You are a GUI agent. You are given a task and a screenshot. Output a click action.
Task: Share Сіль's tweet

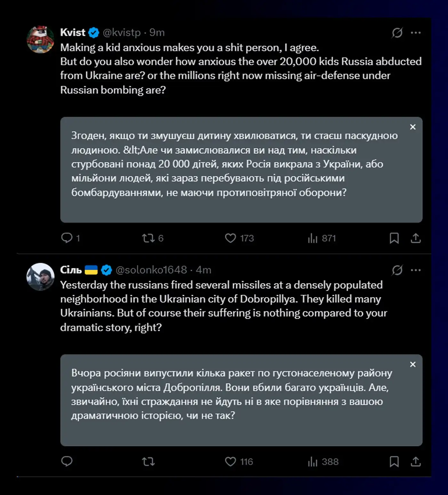click(x=416, y=462)
